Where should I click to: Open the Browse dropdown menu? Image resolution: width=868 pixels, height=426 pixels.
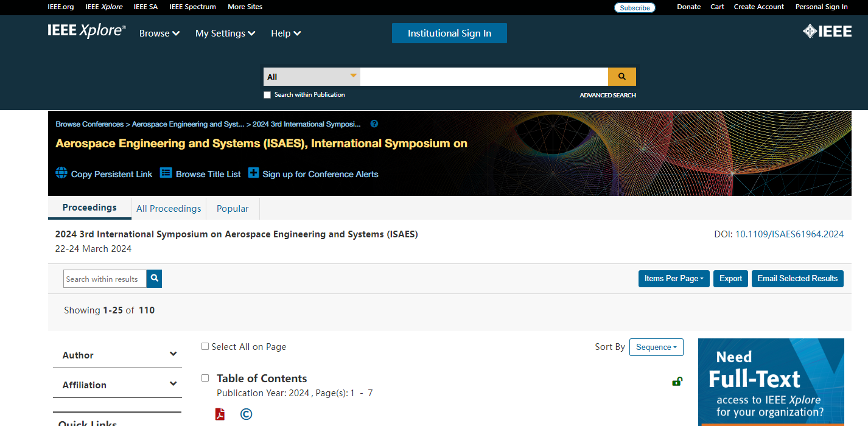pyautogui.click(x=159, y=33)
